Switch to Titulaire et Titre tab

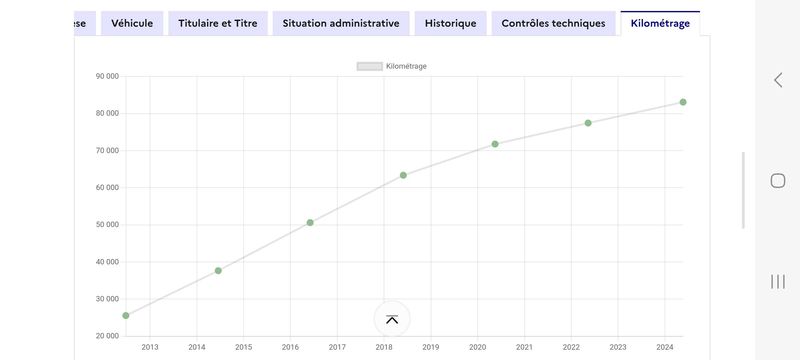(x=218, y=23)
